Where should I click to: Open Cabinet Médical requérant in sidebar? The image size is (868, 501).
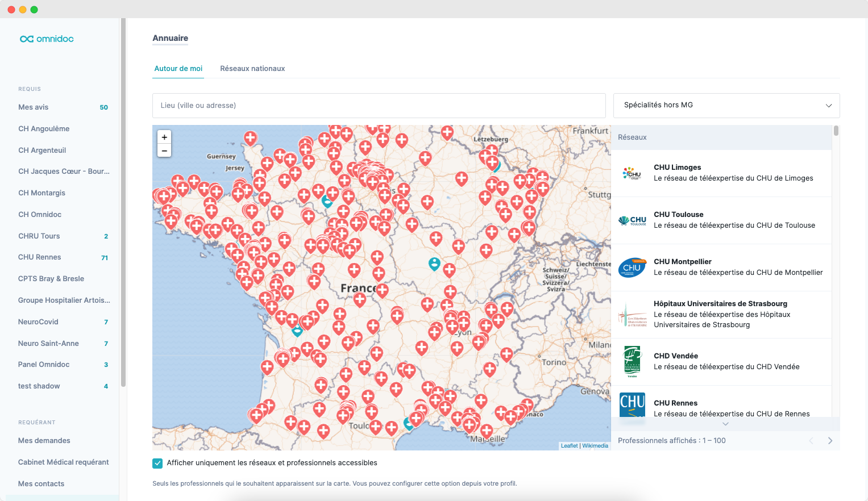tap(64, 462)
